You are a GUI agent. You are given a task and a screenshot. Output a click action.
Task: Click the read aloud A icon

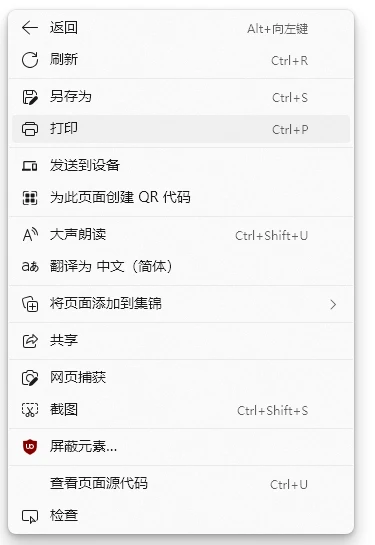[x=30, y=235]
